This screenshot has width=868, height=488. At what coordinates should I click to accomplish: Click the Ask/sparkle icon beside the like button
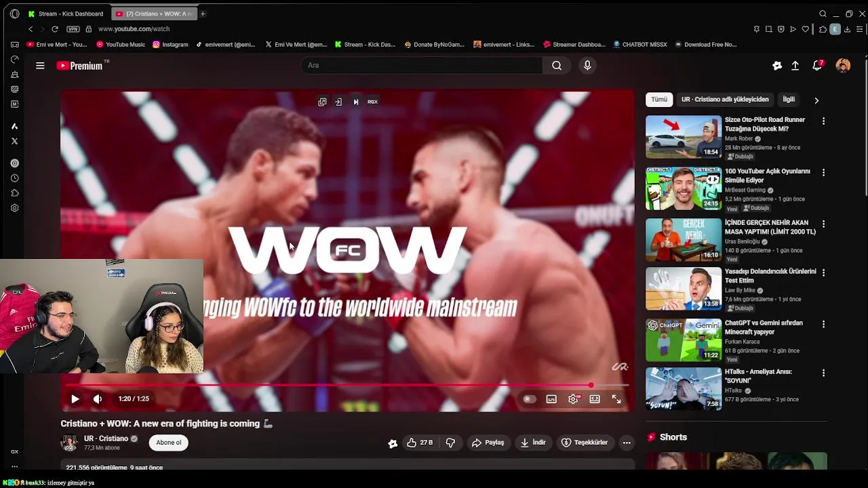pos(393,443)
